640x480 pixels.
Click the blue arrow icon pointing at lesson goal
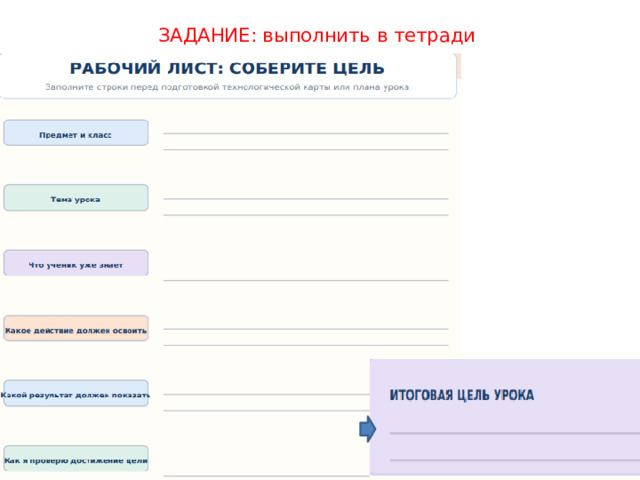(x=368, y=429)
